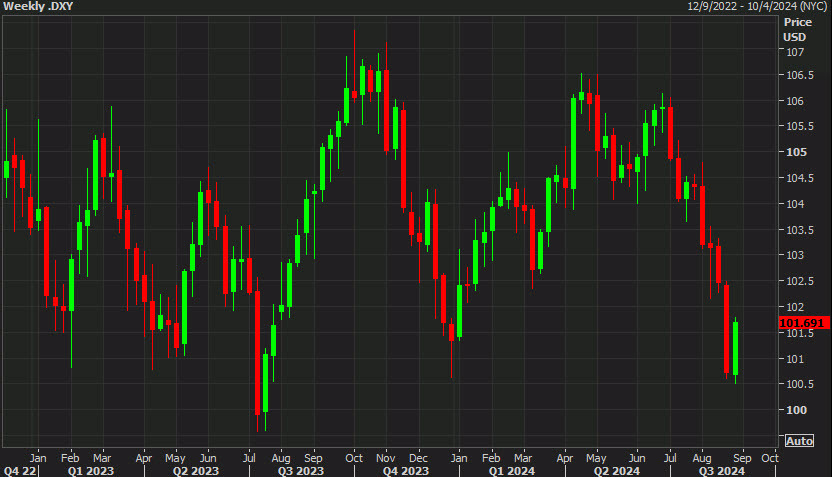Screen dimensions: 832x477
Task: Click the Q3 2023 quarter label
Action: pyautogui.click(x=301, y=471)
